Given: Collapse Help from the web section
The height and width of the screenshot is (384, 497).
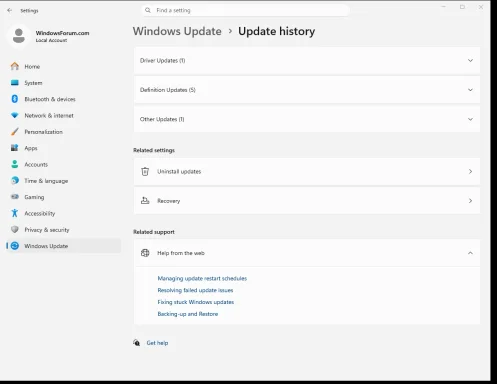Looking at the screenshot, I should coord(470,253).
